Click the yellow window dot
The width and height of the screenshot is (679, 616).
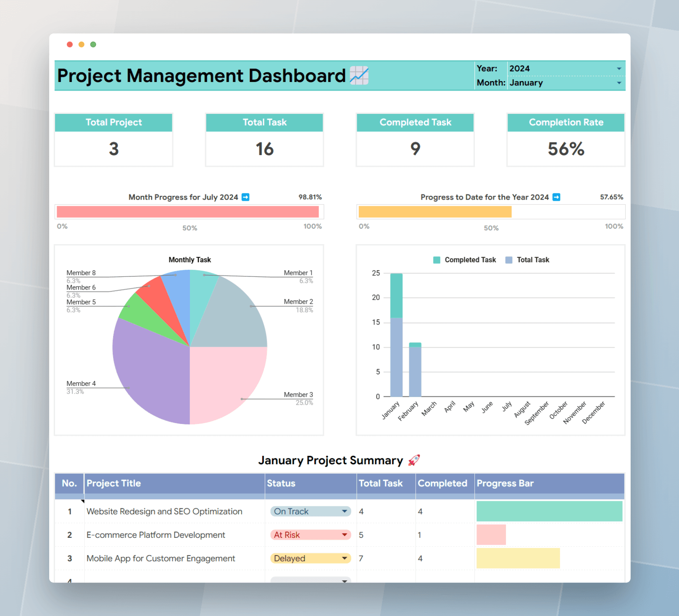82,45
